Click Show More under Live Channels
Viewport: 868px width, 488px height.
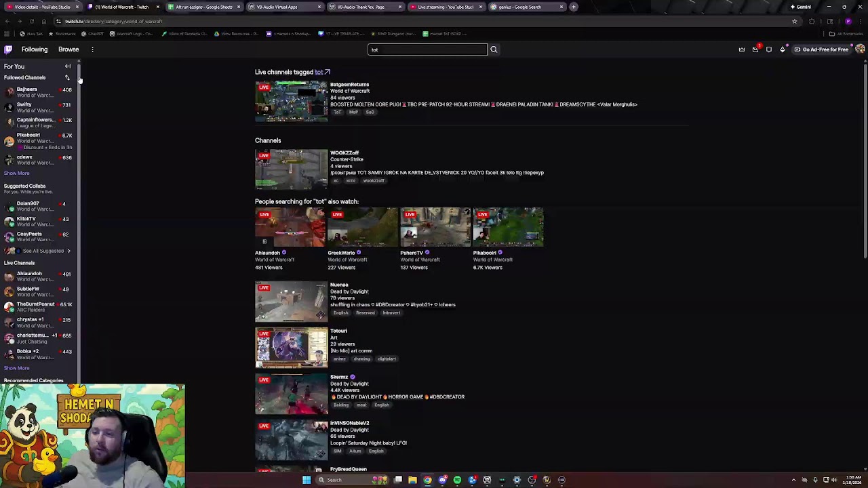[x=17, y=368]
